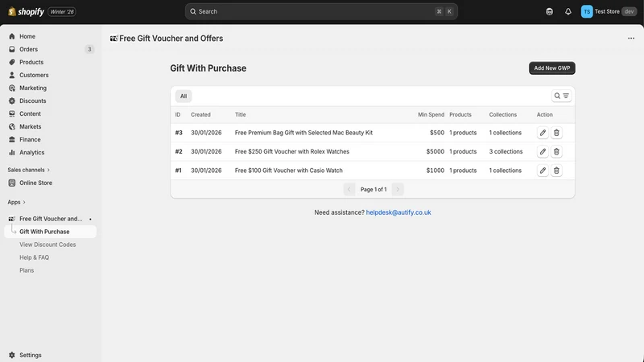The width and height of the screenshot is (644, 362).
Task: Click Free $250 Gift Voucher title
Action: click(x=292, y=151)
